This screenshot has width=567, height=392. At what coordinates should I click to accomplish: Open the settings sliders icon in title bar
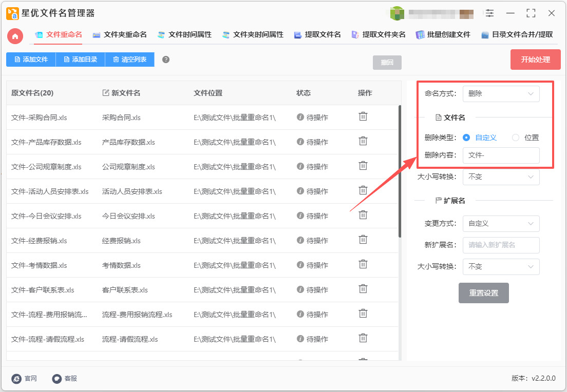pos(489,13)
